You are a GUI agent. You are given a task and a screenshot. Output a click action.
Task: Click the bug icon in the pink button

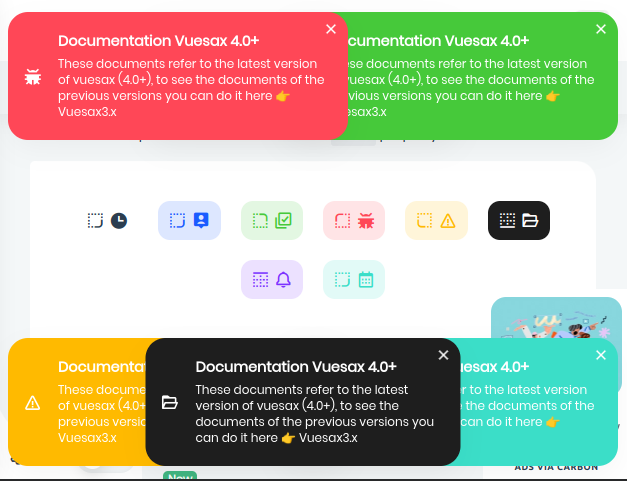pos(366,221)
